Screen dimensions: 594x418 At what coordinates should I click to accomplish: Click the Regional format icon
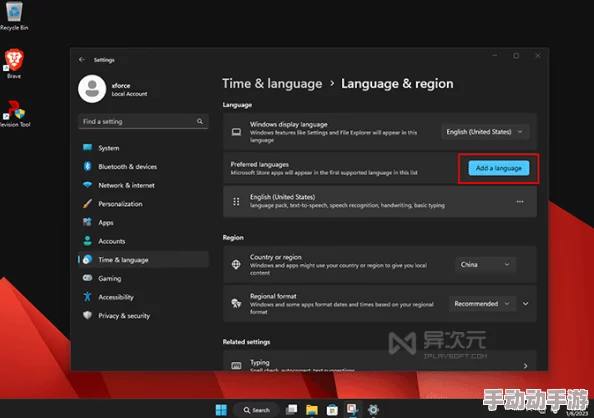tap(236, 303)
